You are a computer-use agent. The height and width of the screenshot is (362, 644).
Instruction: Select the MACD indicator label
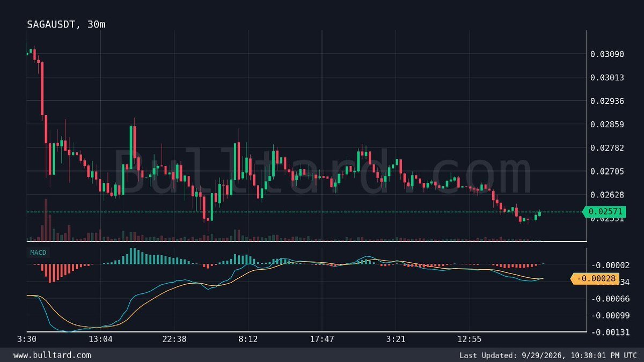point(37,252)
